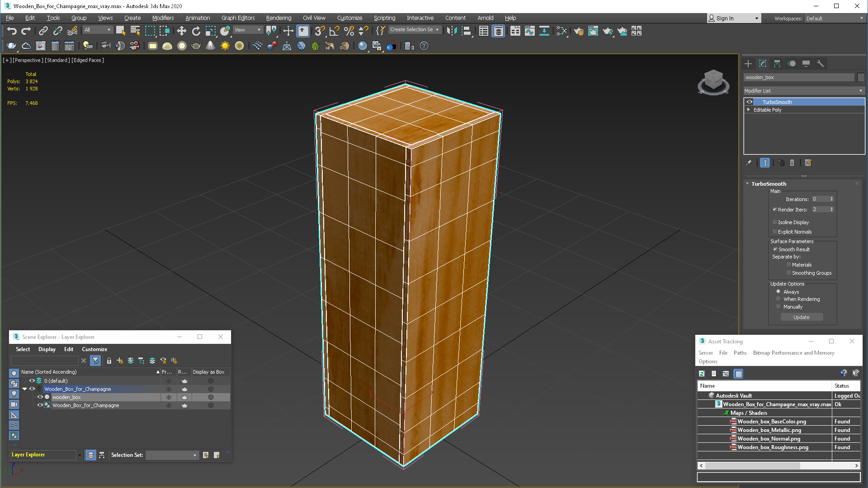Click the Sign In button
This screenshot has width=868, height=488.
click(x=734, y=19)
